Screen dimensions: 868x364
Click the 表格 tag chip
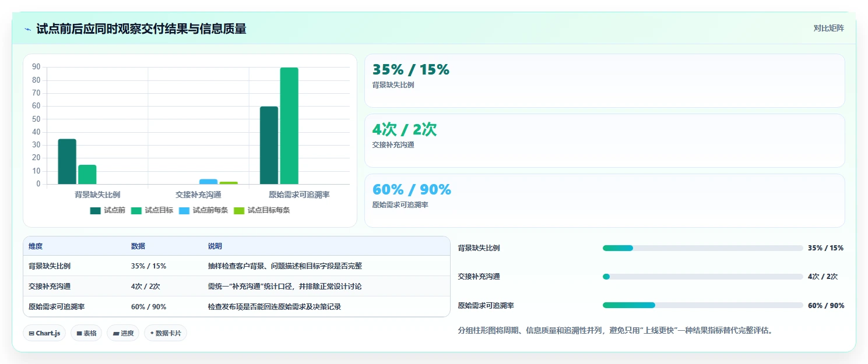tap(86, 333)
